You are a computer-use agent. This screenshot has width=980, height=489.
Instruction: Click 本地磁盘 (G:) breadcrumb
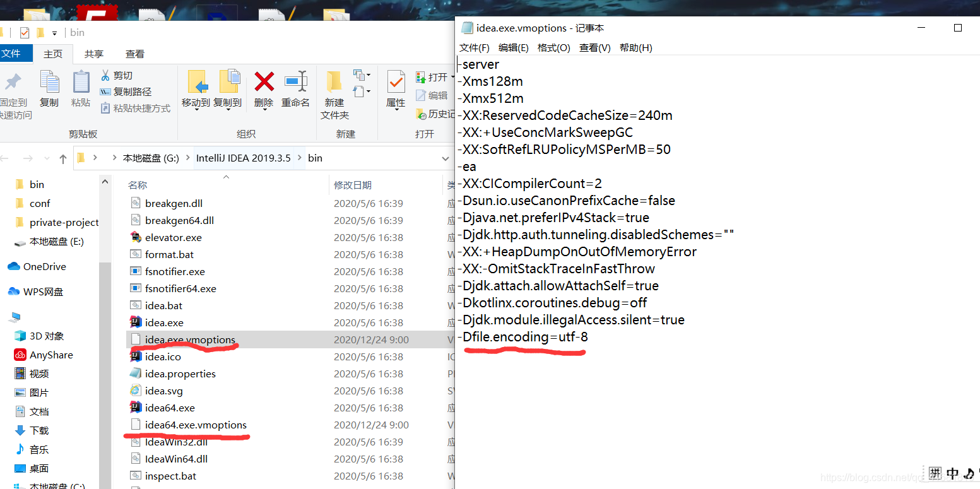point(151,158)
